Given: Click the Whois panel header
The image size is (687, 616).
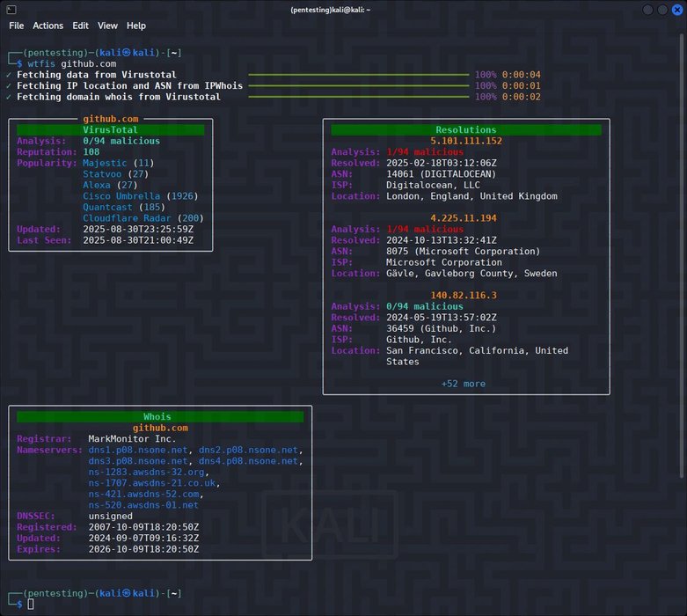Looking at the screenshot, I should pos(160,416).
